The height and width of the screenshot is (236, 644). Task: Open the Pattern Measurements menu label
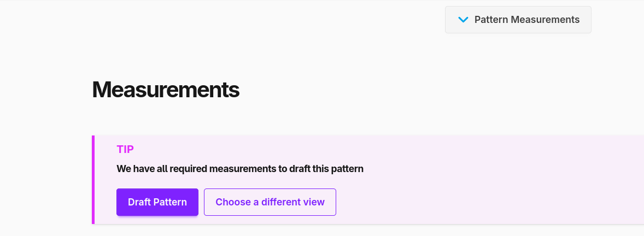point(526,20)
